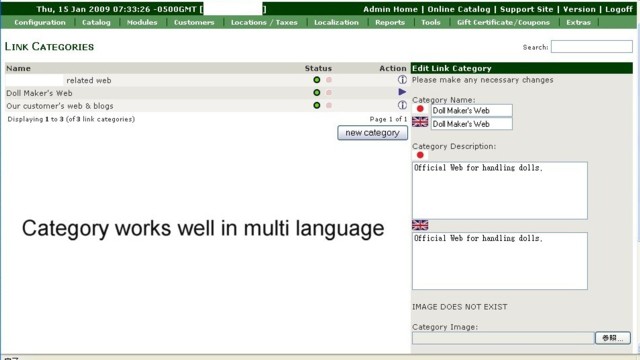640x360 pixels.
Task: Click the Category Image file path field
Action: pos(503,338)
